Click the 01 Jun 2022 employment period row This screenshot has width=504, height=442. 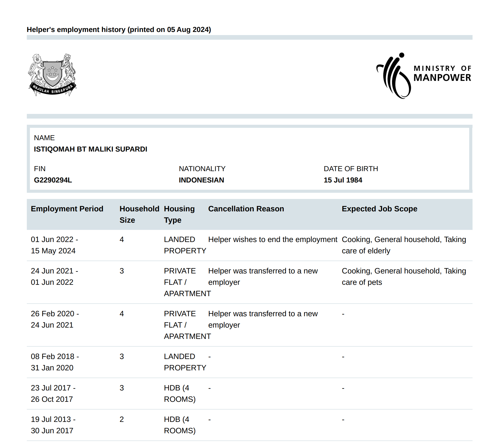(x=54, y=245)
